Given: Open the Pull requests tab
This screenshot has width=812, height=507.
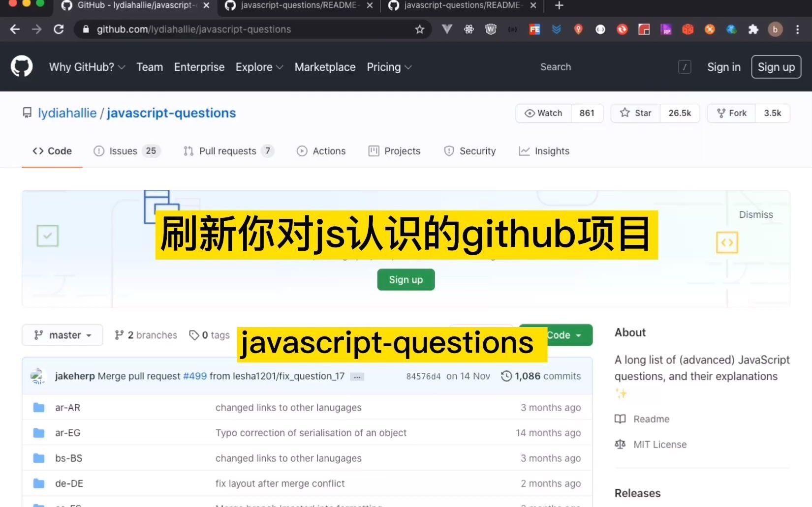Looking at the screenshot, I should tap(228, 151).
